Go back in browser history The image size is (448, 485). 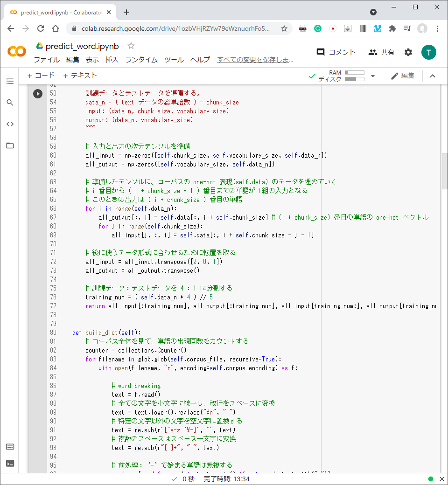tap(11, 29)
